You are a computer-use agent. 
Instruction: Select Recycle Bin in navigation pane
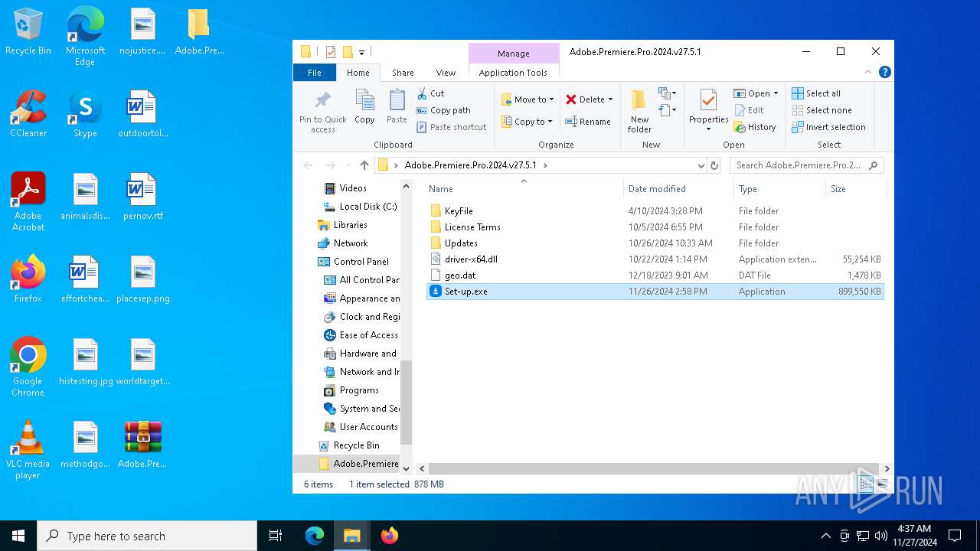click(x=349, y=445)
